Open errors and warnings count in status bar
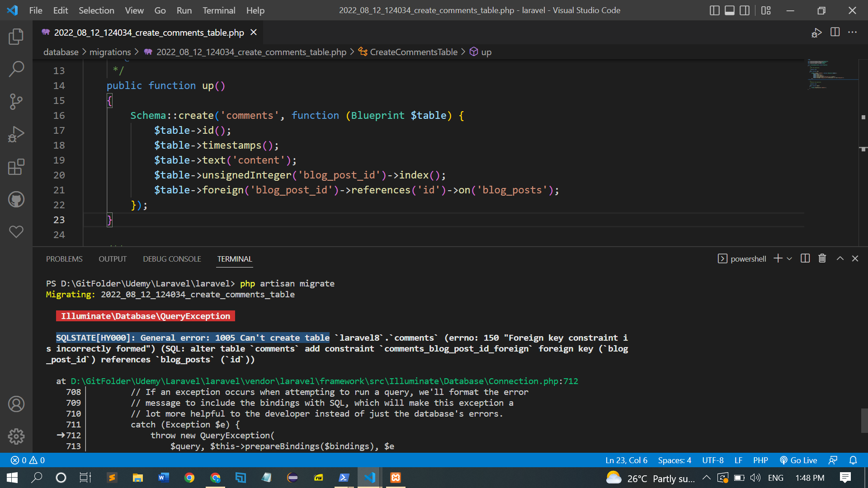868x488 pixels. (x=28, y=460)
